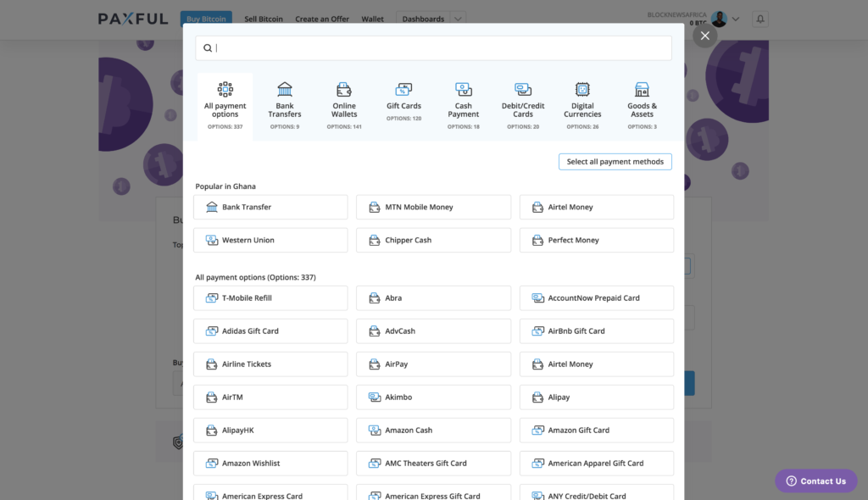
Task: Open the Wallet page
Action: pos(373,19)
